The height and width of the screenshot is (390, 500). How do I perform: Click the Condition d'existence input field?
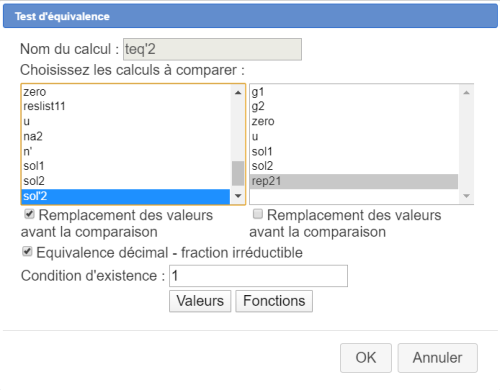[x=258, y=276]
